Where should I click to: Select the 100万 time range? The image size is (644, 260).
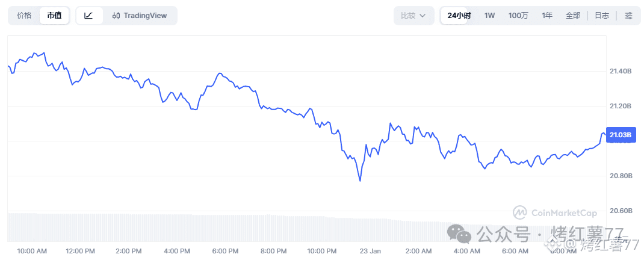click(x=518, y=16)
